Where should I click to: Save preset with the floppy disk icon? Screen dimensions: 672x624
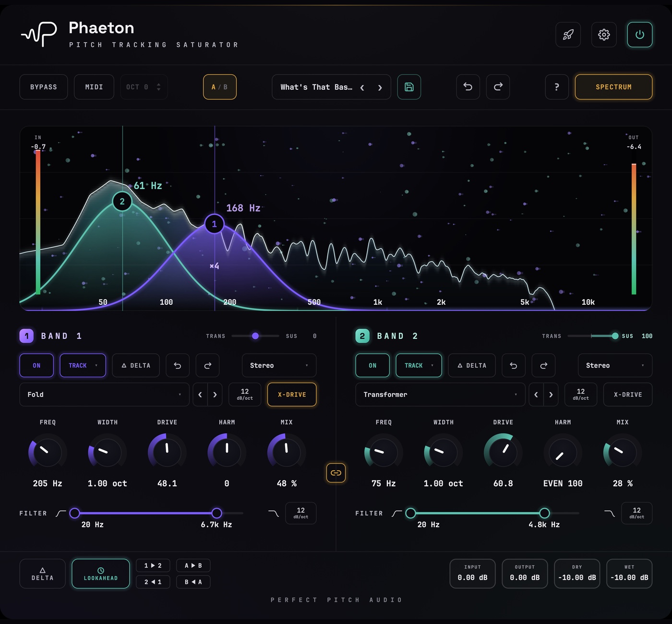coord(409,87)
